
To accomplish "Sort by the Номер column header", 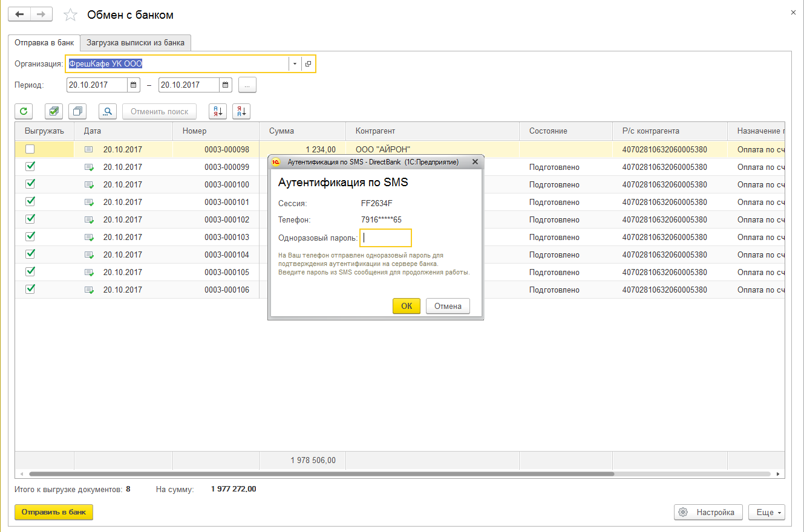I will click(x=216, y=131).
